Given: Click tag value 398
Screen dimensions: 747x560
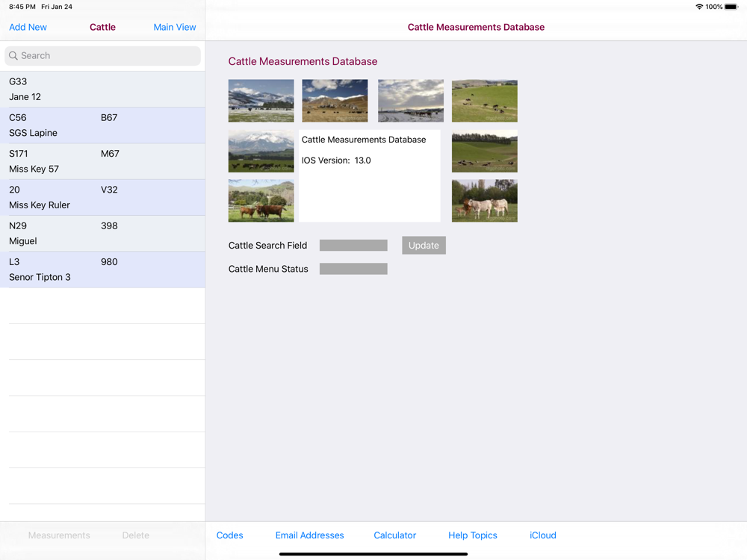Looking at the screenshot, I should (109, 225).
